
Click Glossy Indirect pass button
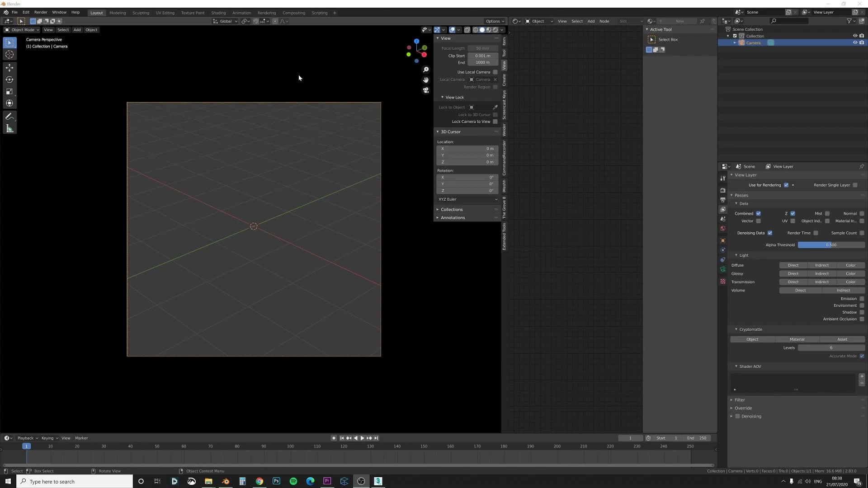pyautogui.click(x=822, y=274)
